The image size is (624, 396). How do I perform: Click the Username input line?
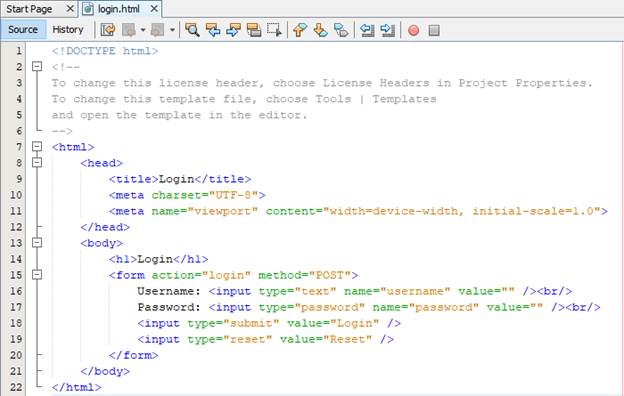click(355, 291)
